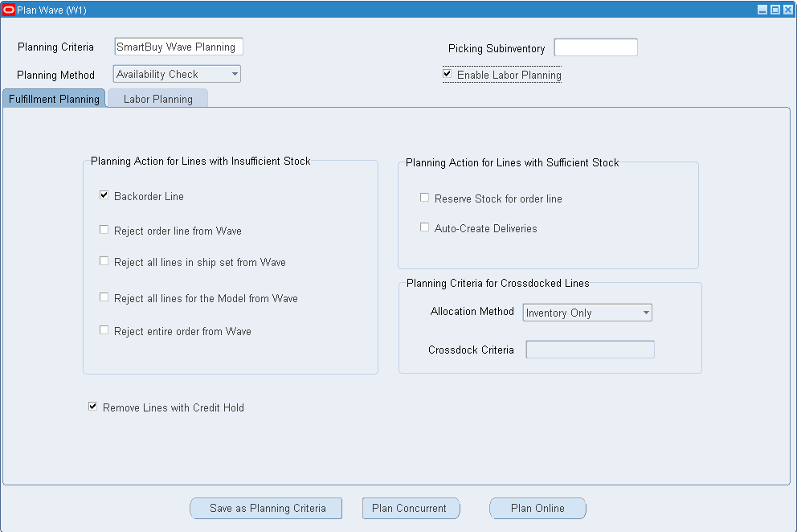Check Reject entire order from Wave
Viewport: 797px width, 532px height.
(104, 330)
